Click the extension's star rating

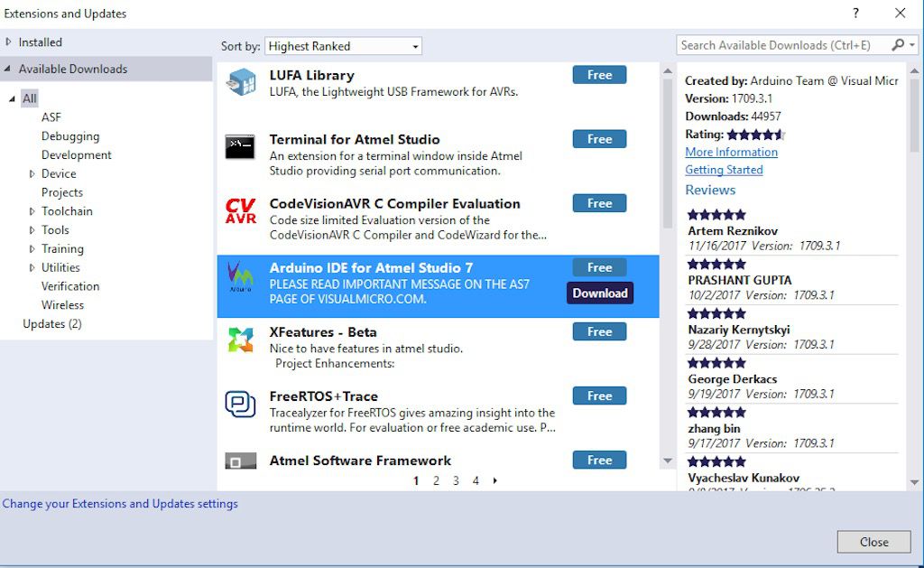coord(756,135)
